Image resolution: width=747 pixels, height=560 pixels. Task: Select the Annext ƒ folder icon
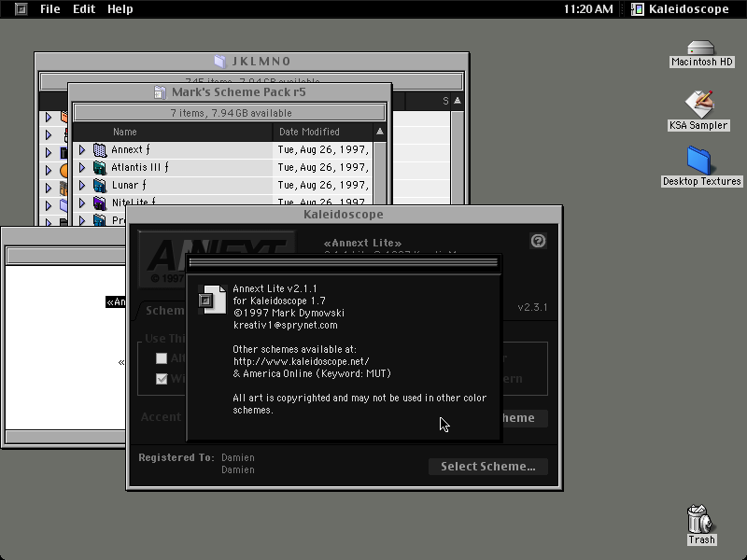pos(100,150)
